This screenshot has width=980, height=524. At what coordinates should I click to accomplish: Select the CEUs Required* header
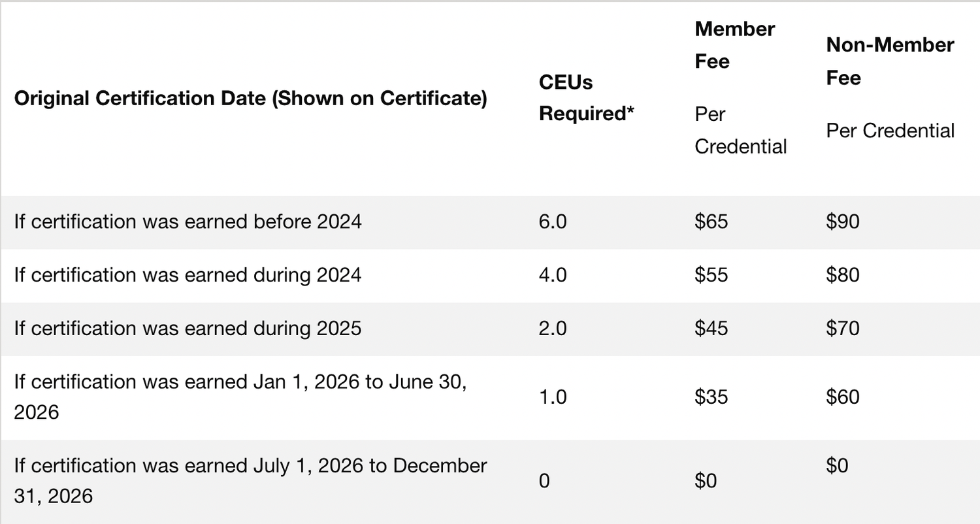587,98
